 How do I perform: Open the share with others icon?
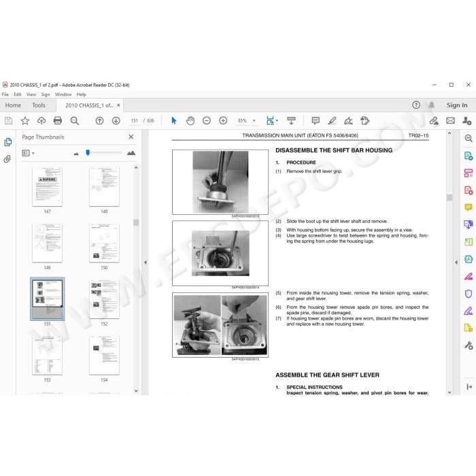pos(467,121)
